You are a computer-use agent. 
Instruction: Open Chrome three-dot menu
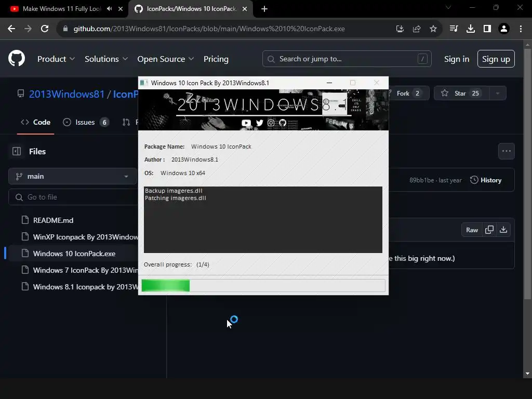(521, 29)
